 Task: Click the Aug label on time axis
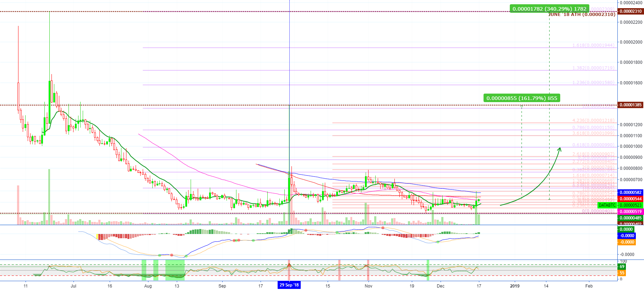point(148,286)
